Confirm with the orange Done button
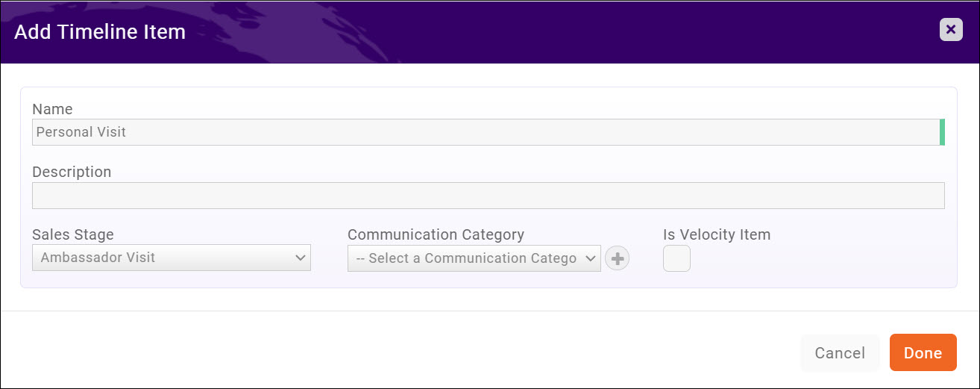Image resolution: width=980 pixels, height=389 pixels. pyautogui.click(x=923, y=352)
